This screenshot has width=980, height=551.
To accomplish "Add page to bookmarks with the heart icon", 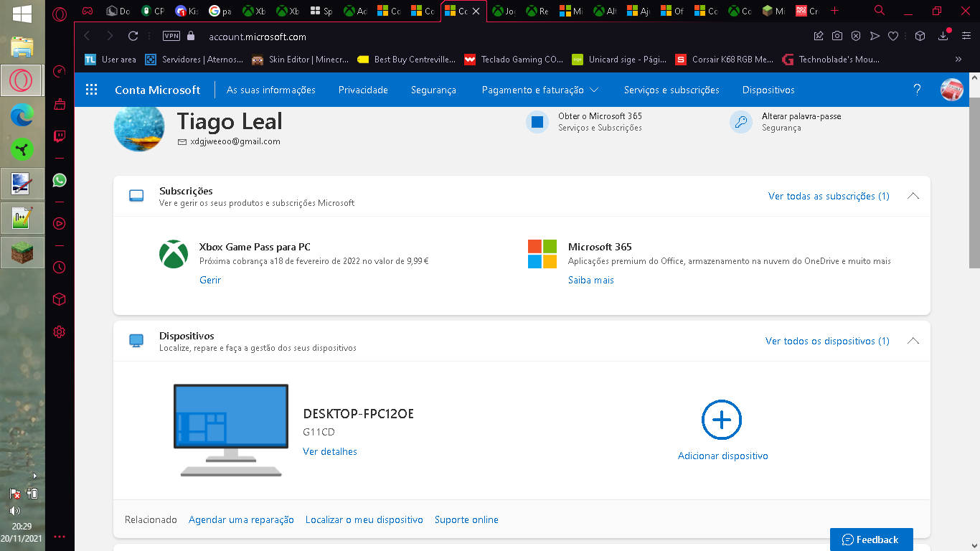I will 893,36.
